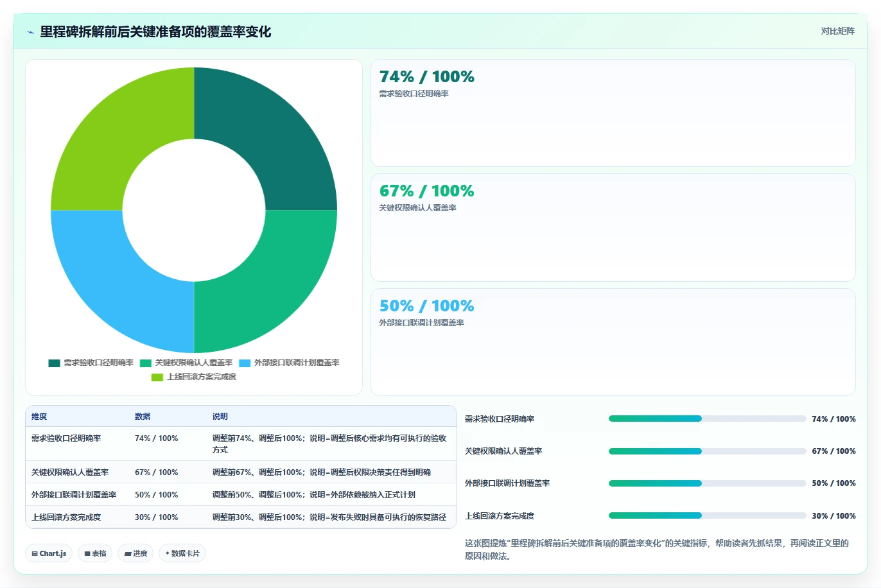This screenshot has width=881, height=588.
Task: Click the 对比矩阵 label in the header
Action: tap(837, 31)
